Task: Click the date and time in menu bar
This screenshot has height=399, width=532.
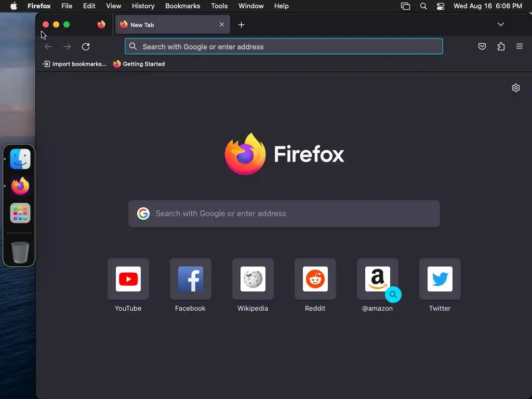Action: click(x=487, y=6)
